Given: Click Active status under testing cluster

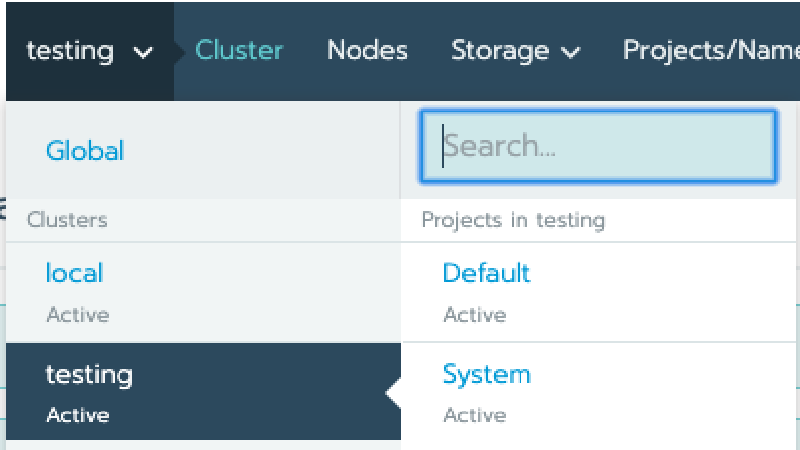Looking at the screenshot, I should coord(78,415).
